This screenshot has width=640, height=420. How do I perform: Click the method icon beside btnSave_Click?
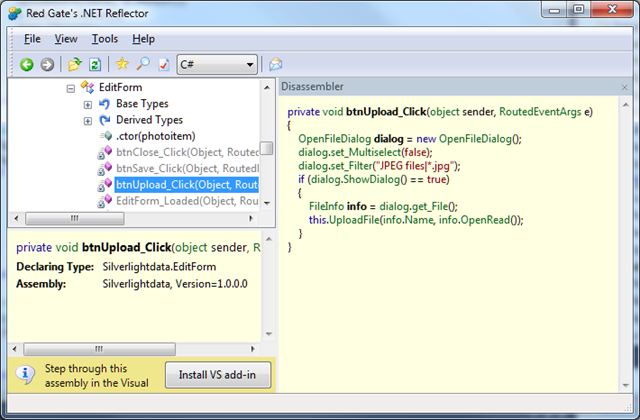(104, 169)
